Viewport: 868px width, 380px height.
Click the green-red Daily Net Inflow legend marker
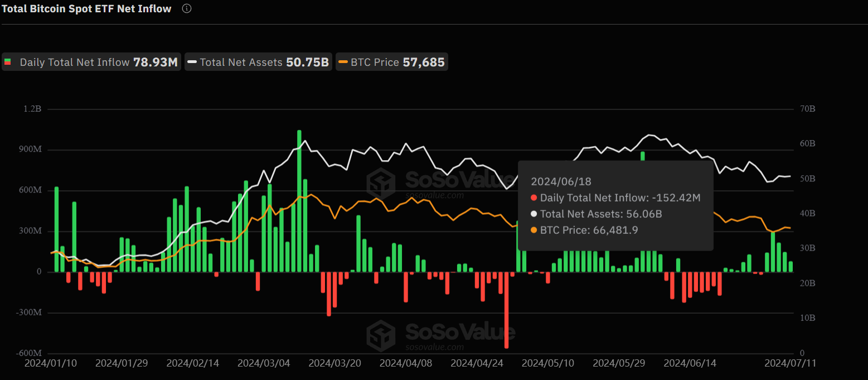pyautogui.click(x=8, y=62)
